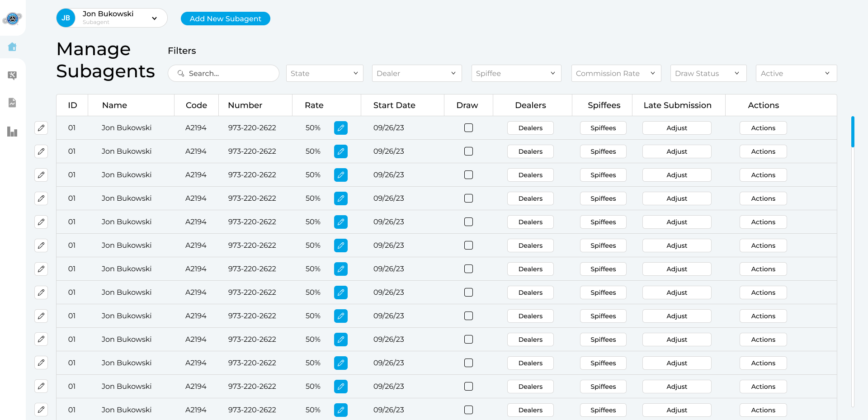Expand the State filter dropdown
The height and width of the screenshot is (420, 868).
click(x=325, y=73)
